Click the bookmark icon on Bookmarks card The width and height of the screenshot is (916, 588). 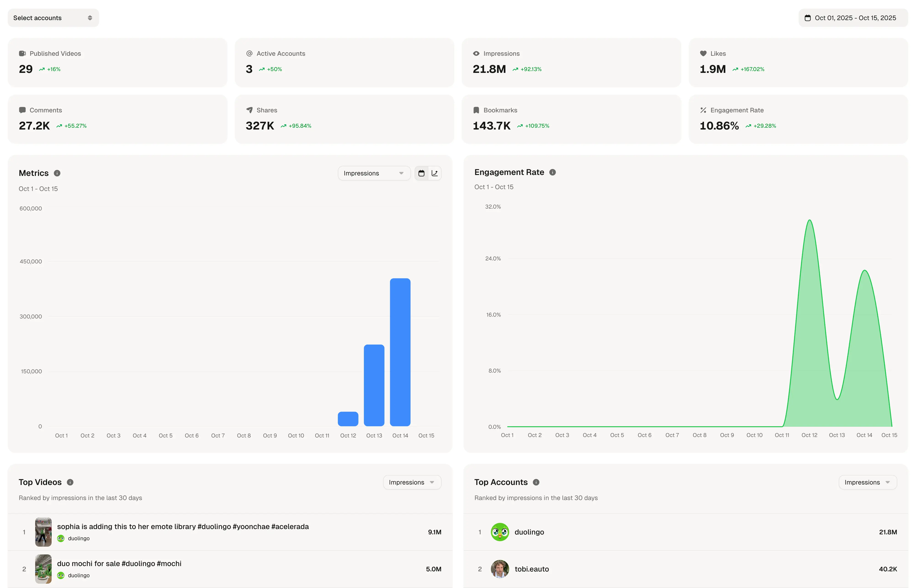tap(476, 110)
